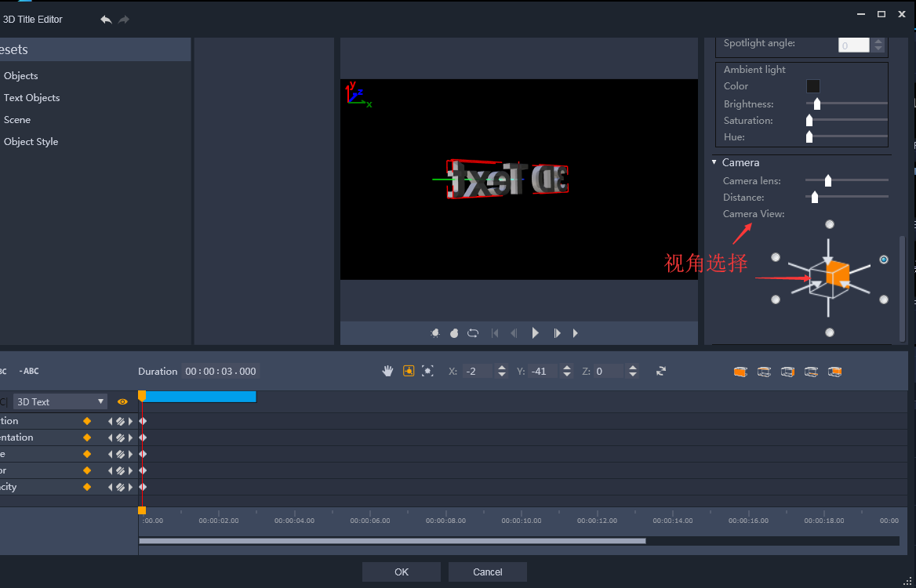Click the OK button
Image resolution: width=916 pixels, height=588 pixels.
(402, 572)
